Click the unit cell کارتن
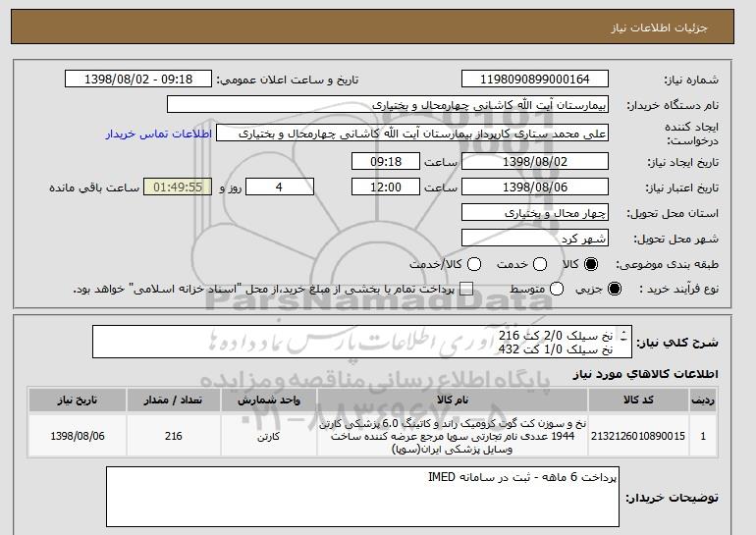 click(x=269, y=436)
